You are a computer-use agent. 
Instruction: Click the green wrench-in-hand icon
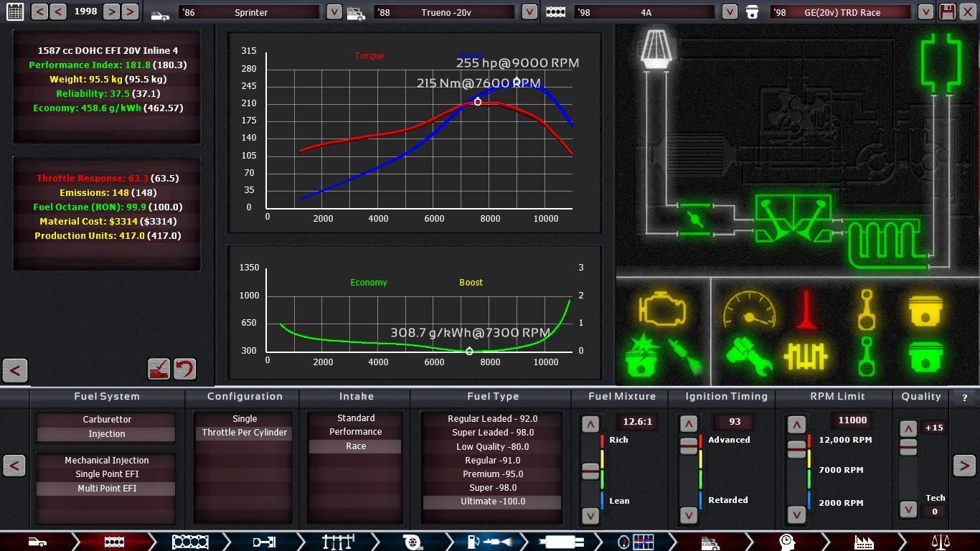(x=748, y=356)
